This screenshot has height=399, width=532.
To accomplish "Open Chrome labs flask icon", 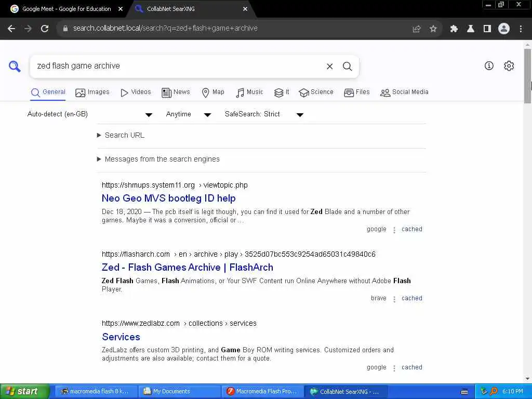I will point(471,29).
